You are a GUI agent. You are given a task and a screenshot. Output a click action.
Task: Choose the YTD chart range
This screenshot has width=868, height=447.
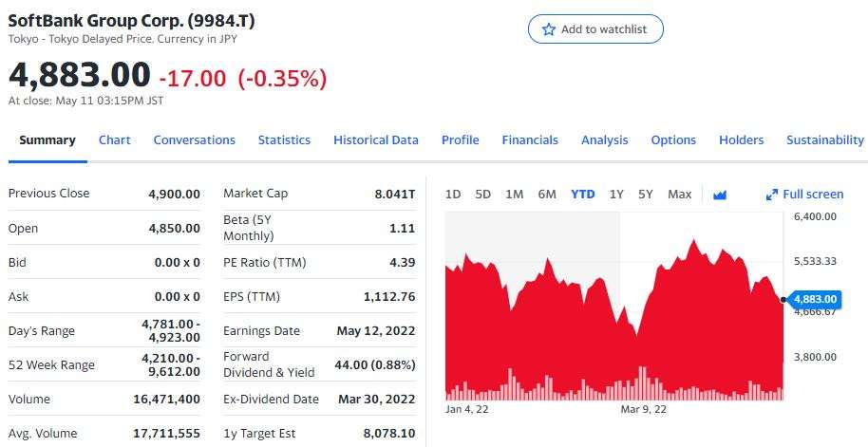tap(582, 195)
